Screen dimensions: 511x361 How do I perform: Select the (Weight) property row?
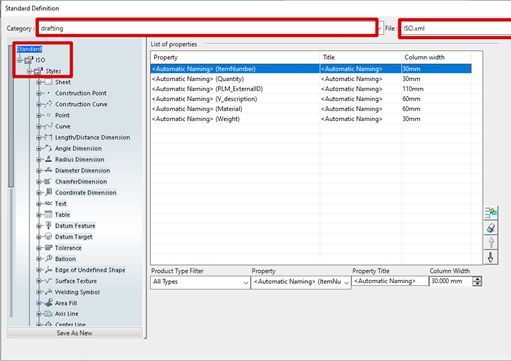point(311,119)
